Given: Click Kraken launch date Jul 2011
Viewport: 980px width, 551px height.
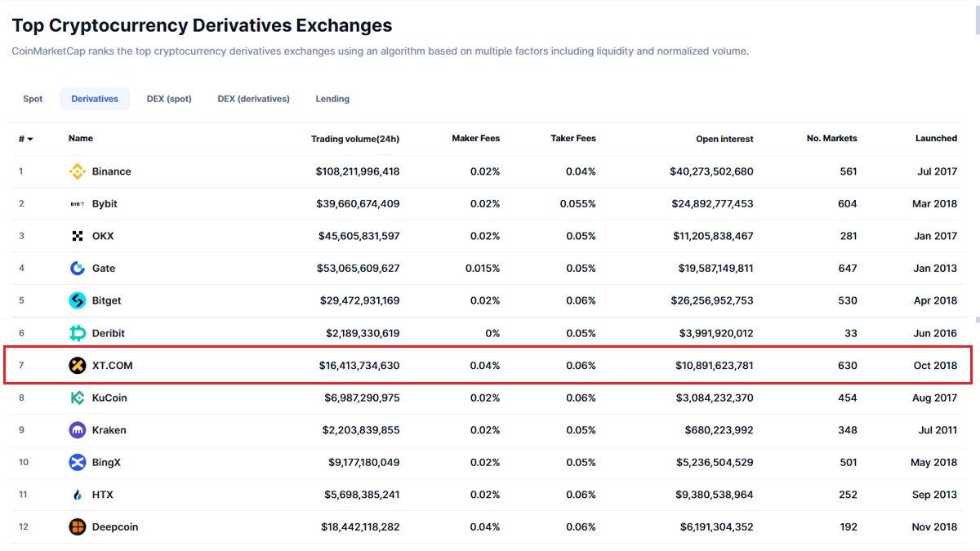Looking at the screenshot, I should [x=936, y=430].
